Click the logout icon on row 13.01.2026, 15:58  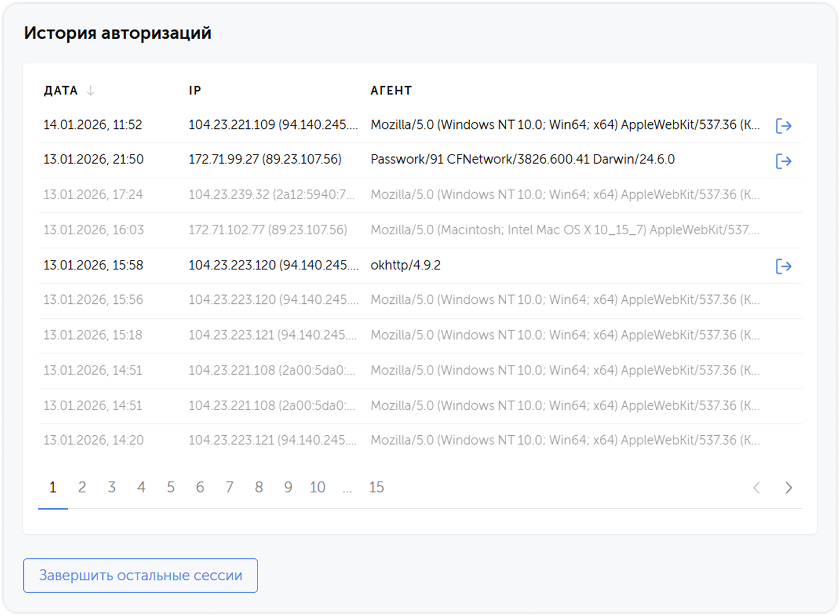(x=785, y=266)
